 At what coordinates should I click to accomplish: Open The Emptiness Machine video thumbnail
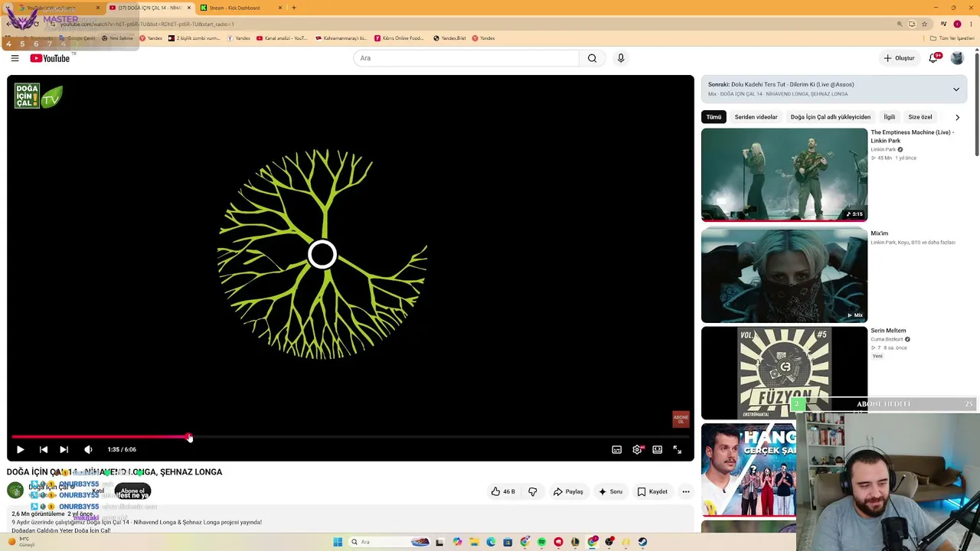point(784,174)
